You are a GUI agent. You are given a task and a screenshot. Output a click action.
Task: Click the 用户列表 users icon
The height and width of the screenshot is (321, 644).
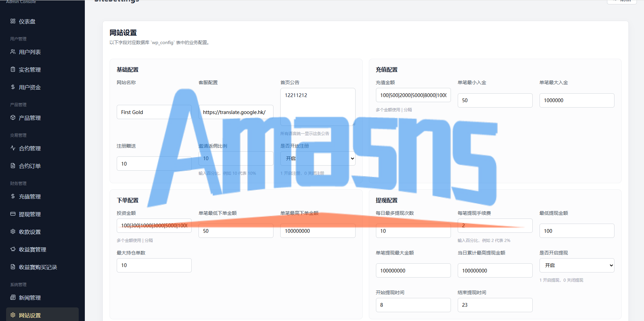pos(13,52)
